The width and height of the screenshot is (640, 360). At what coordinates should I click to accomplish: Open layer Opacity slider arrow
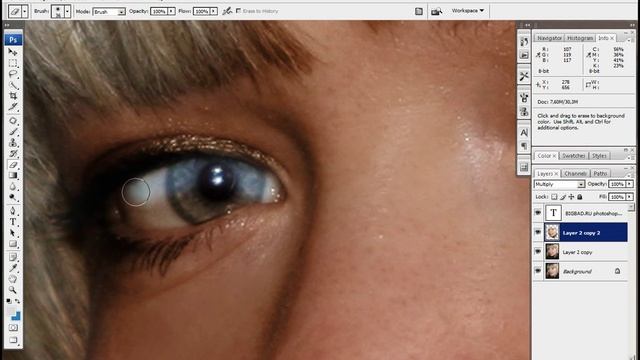629,184
